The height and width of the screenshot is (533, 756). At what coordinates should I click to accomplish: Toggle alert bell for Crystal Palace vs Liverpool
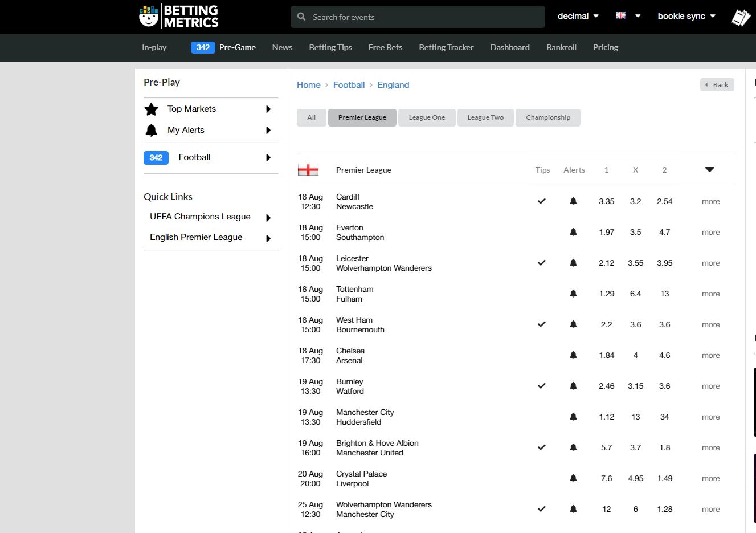pyautogui.click(x=573, y=478)
